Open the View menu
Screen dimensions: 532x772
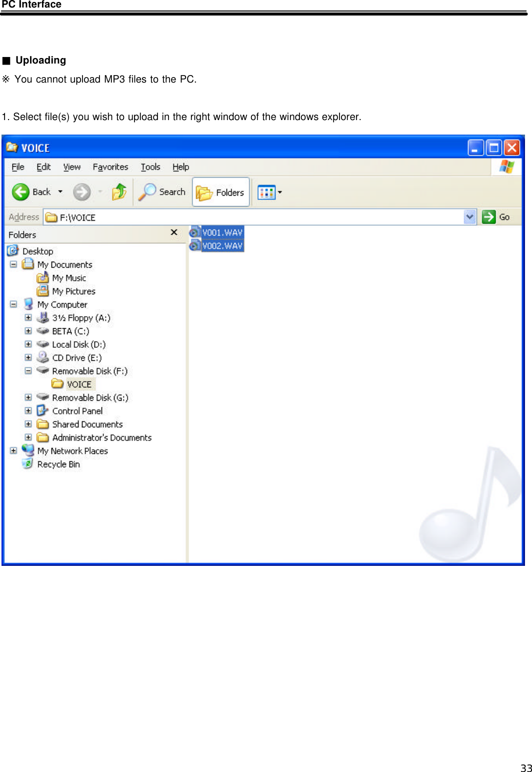tap(72, 167)
